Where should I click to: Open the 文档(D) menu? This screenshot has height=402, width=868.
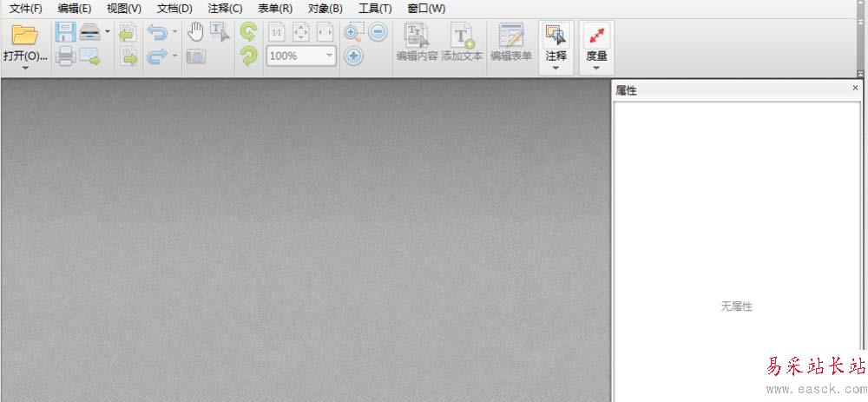(x=174, y=9)
